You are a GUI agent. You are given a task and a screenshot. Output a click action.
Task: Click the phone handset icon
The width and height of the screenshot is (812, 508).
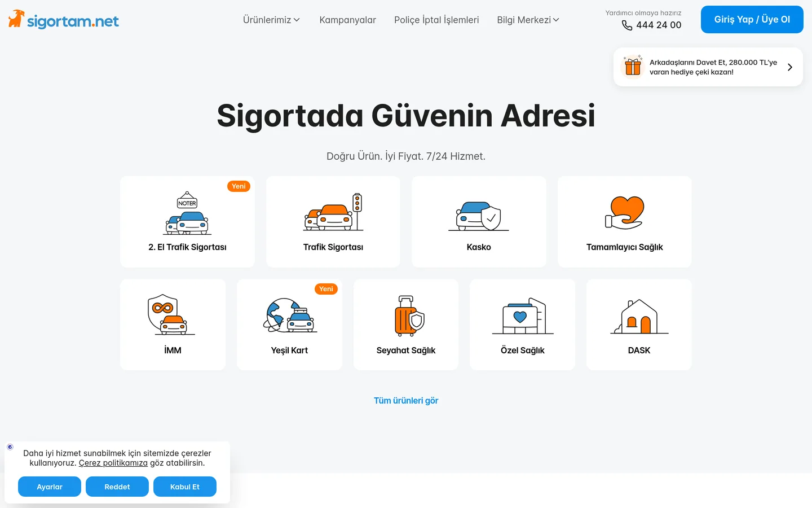pos(627,25)
